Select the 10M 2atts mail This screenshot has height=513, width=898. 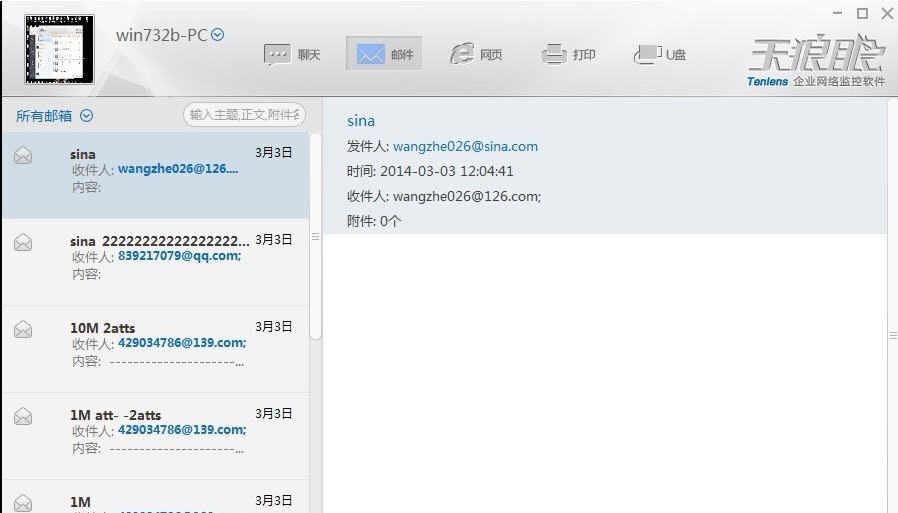coord(155,349)
